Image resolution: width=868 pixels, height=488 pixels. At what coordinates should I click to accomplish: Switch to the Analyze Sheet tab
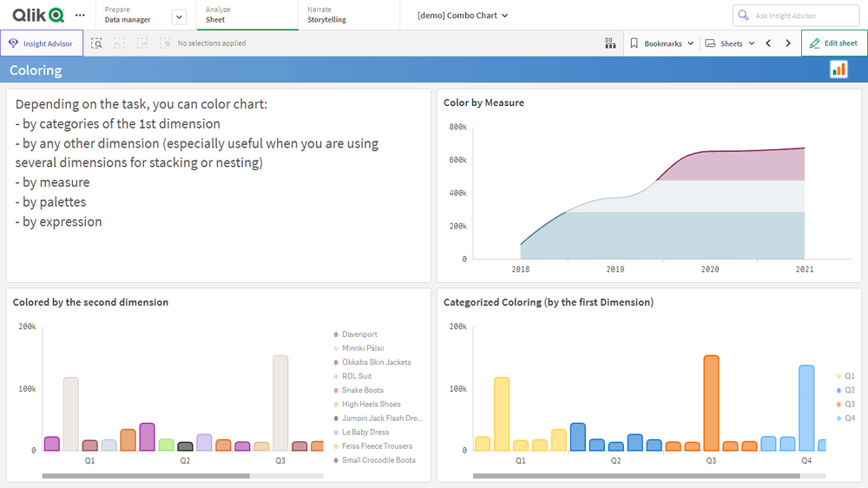click(247, 15)
